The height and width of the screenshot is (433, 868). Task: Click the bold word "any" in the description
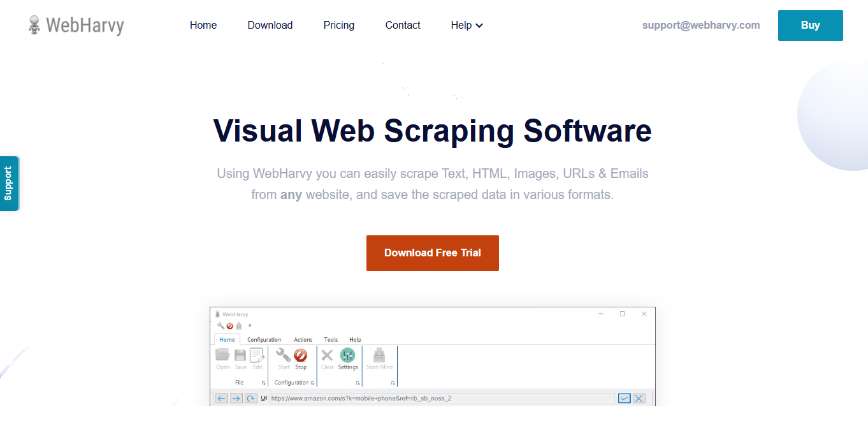(291, 194)
